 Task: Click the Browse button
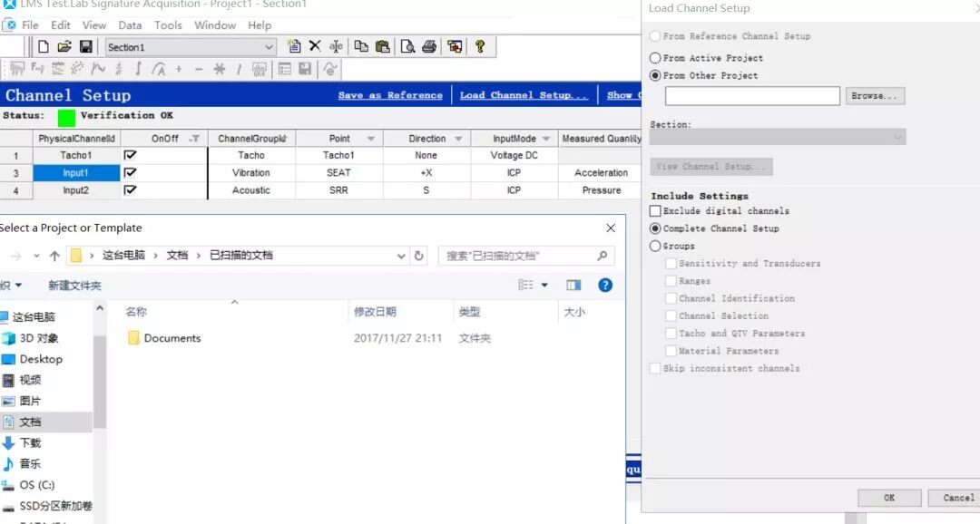(874, 95)
